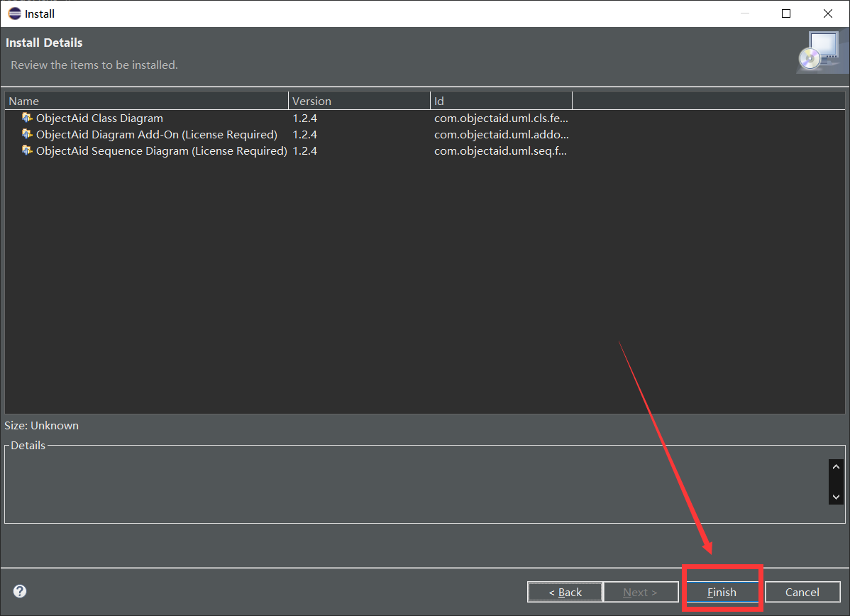The image size is (850, 616).
Task: Click the Size: Unknown label
Action: [x=42, y=426]
